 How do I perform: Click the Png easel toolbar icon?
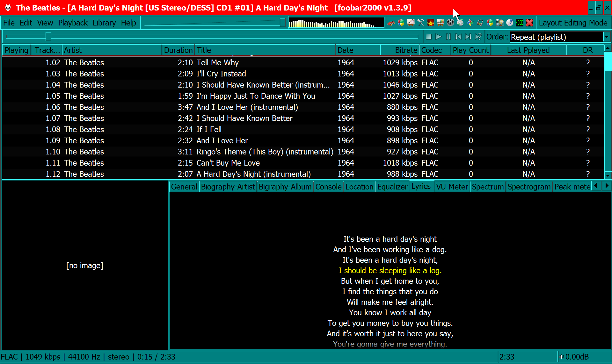point(441,23)
